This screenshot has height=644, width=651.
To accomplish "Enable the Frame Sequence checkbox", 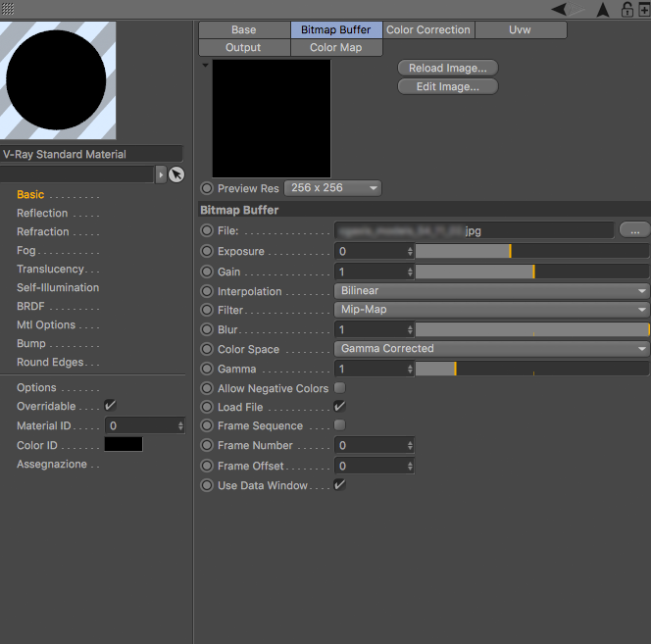I will 339,424.
